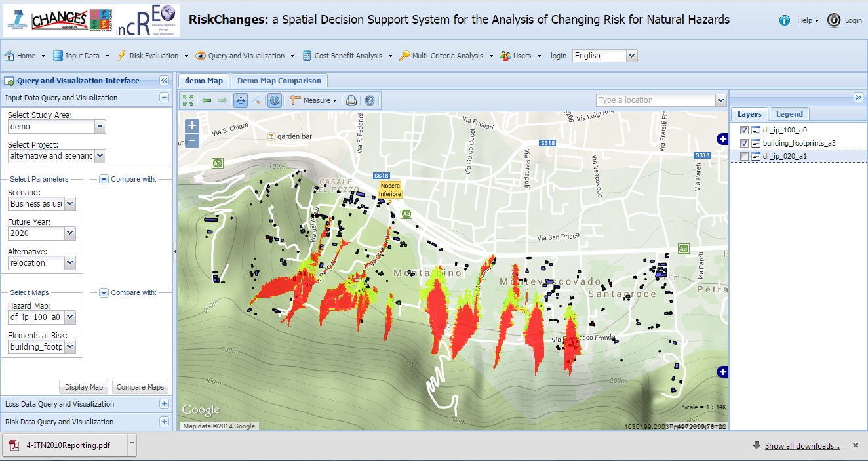This screenshot has width=868, height=461.
Task: Click the map zoom-in plus button
Action: click(x=191, y=125)
